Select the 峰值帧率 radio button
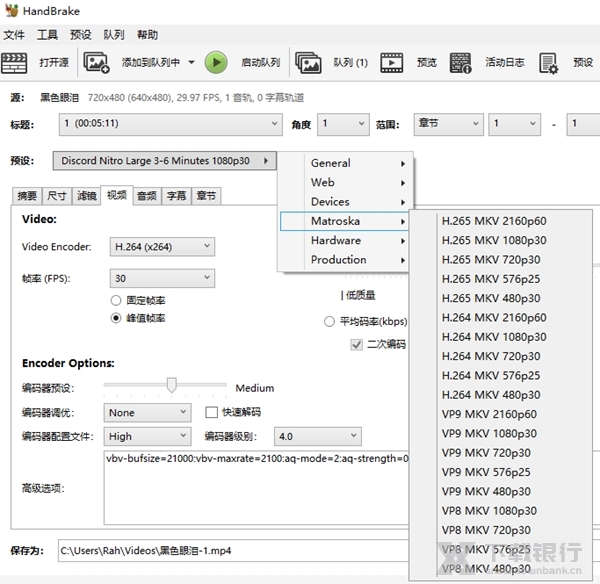Viewport: 600px width, 584px height. [116, 318]
